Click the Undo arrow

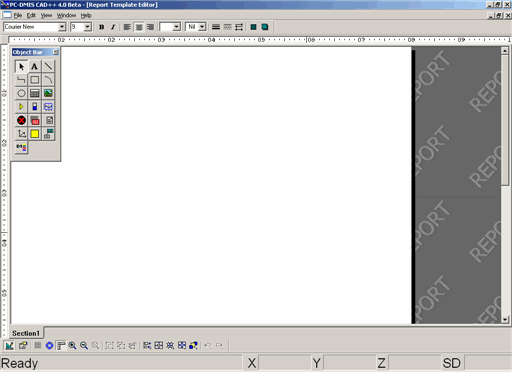pyautogui.click(x=208, y=345)
